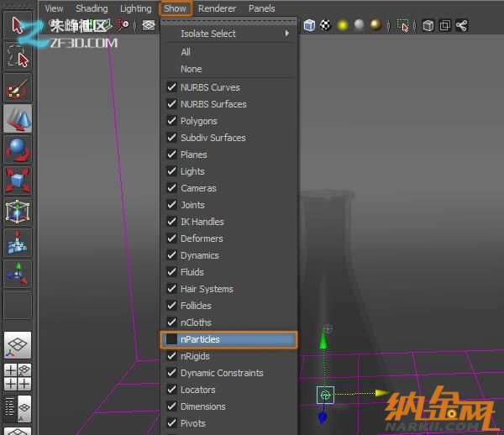504x435 pixels.
Task: Open the View menu
Action: tap(54, 8)
